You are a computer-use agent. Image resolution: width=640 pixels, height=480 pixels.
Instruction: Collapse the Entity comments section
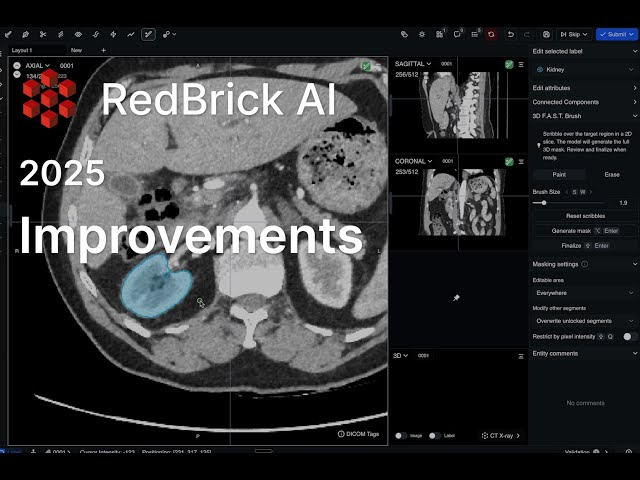point(635,353)
